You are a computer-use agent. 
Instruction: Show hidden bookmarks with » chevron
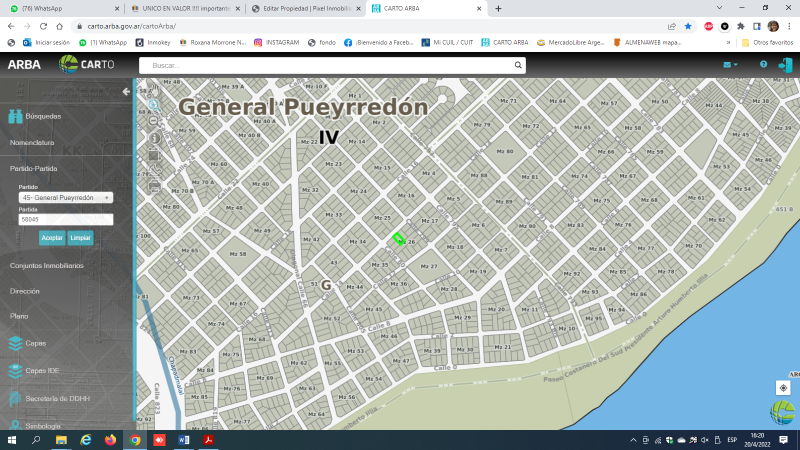click(729, 43)
